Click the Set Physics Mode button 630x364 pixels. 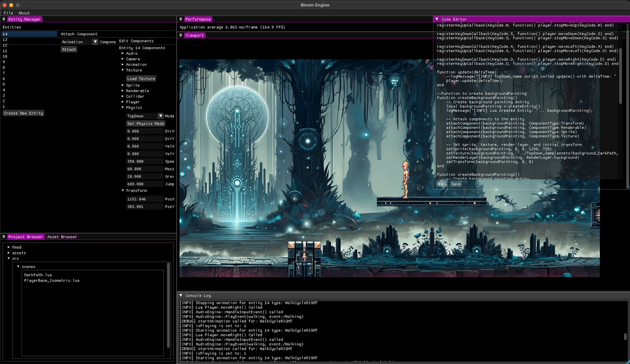coord(146,124)
